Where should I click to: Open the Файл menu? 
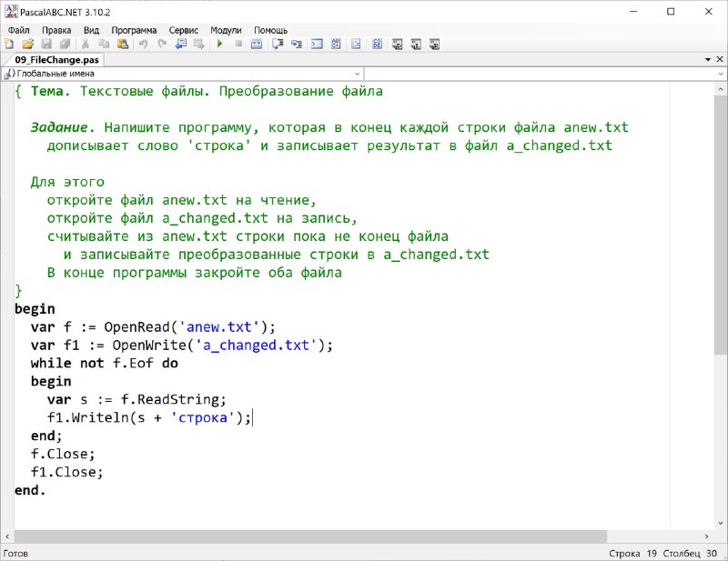18,30
